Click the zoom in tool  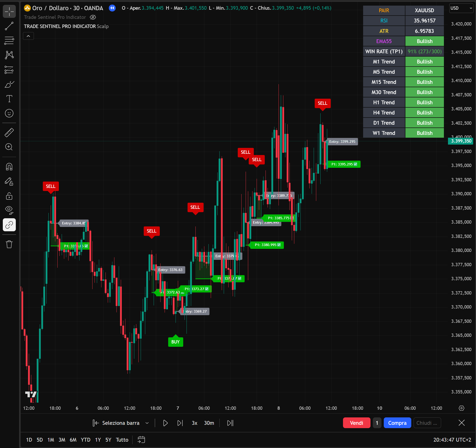click(9, 147)
